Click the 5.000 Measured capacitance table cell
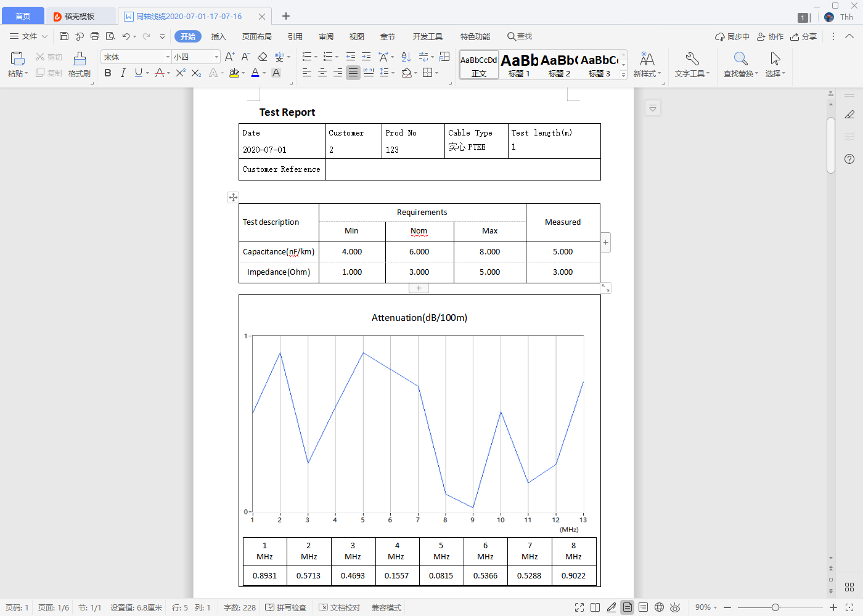 tap(562, 251)
